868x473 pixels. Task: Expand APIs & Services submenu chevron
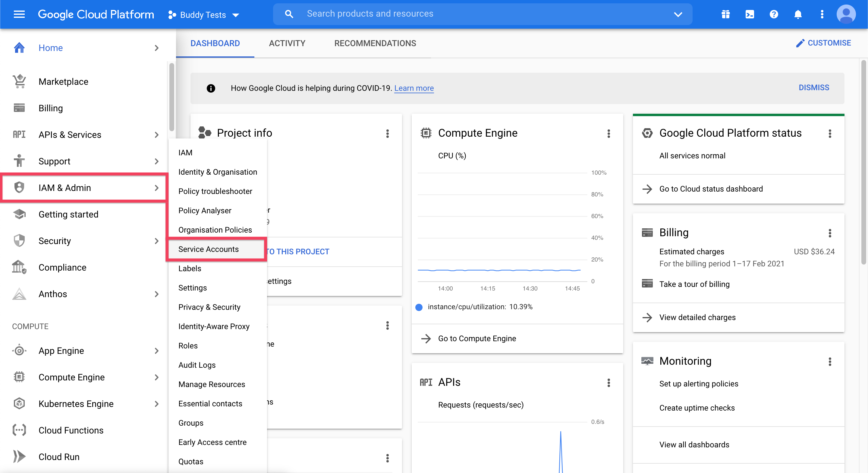156,135
